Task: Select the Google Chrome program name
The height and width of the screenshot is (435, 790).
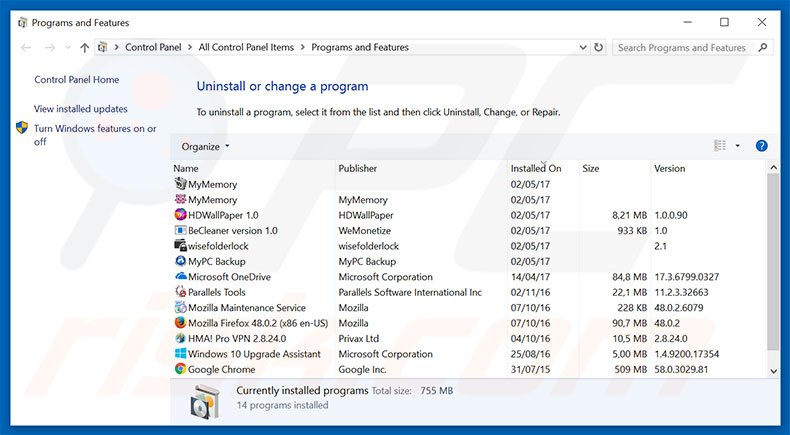Action: [222, 369]
